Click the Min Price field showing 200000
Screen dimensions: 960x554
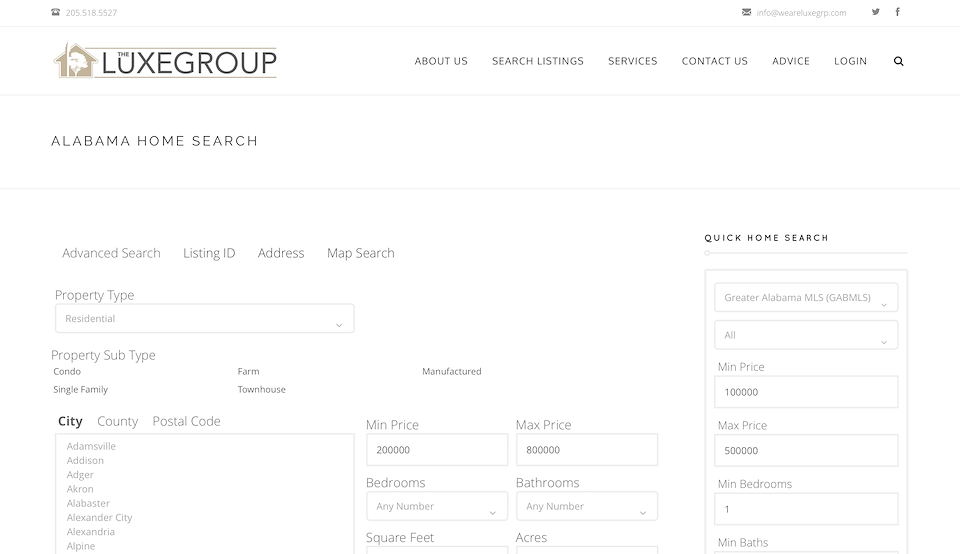(x=436, y=451)
